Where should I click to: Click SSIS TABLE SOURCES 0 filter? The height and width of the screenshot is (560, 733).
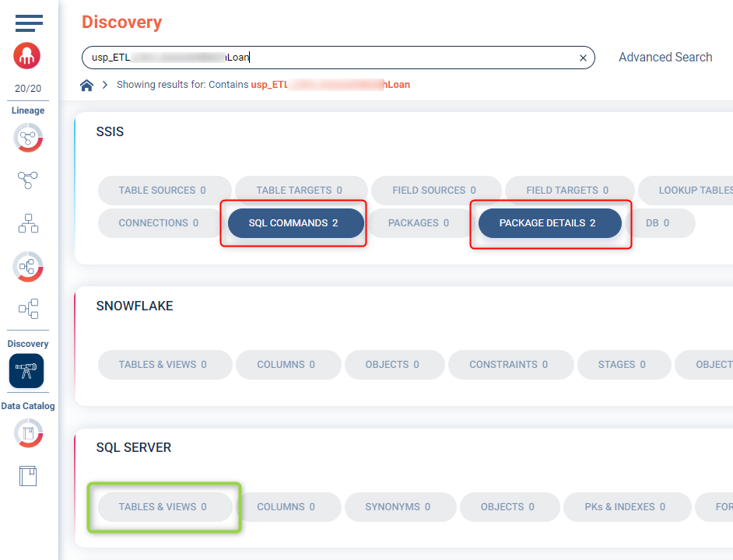[164, 191]
